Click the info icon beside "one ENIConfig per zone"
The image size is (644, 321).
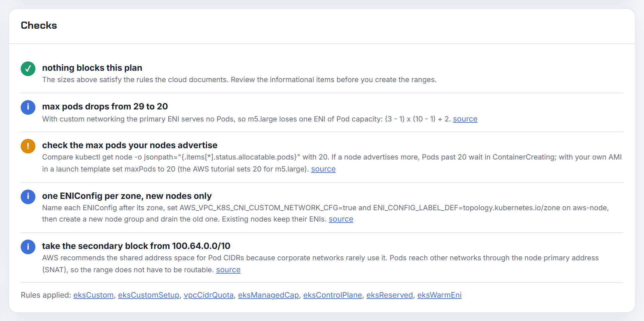point(28,197)
